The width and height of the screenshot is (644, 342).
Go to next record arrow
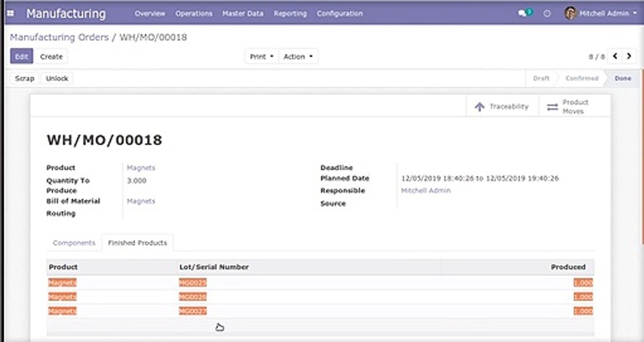629,56
